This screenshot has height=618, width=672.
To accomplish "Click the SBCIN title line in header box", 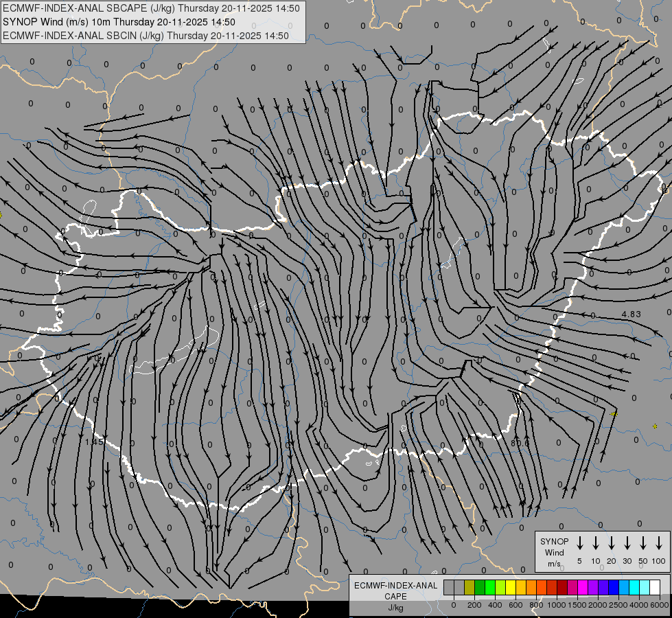I will pyautogui.click(x=146, y=36).
